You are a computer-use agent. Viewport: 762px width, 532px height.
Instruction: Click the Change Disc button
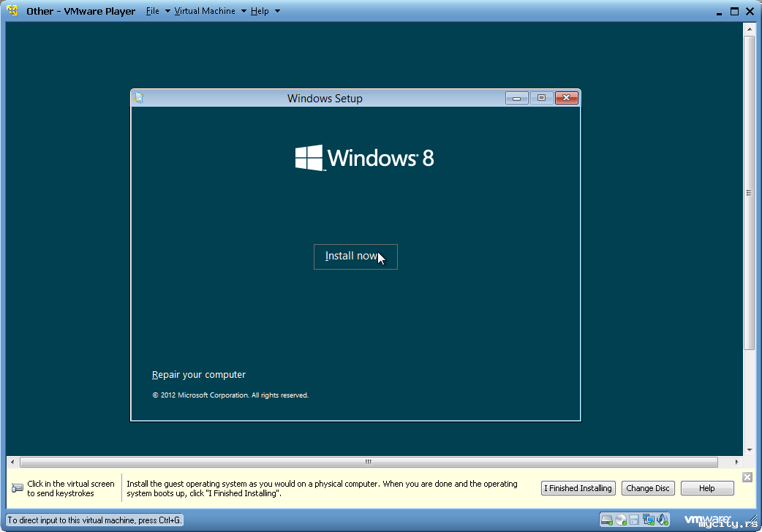648,488
